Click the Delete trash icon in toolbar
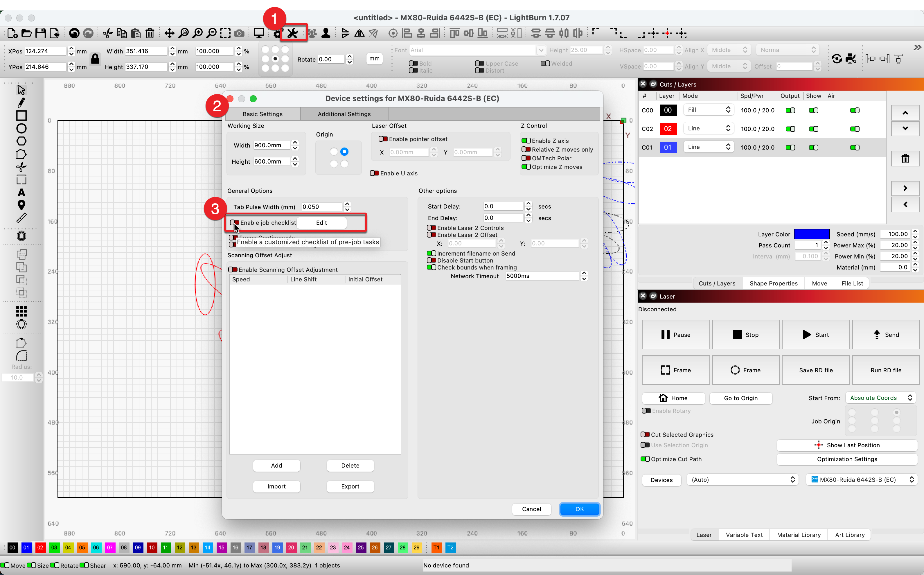924x575 pixels. pos(150,33)
